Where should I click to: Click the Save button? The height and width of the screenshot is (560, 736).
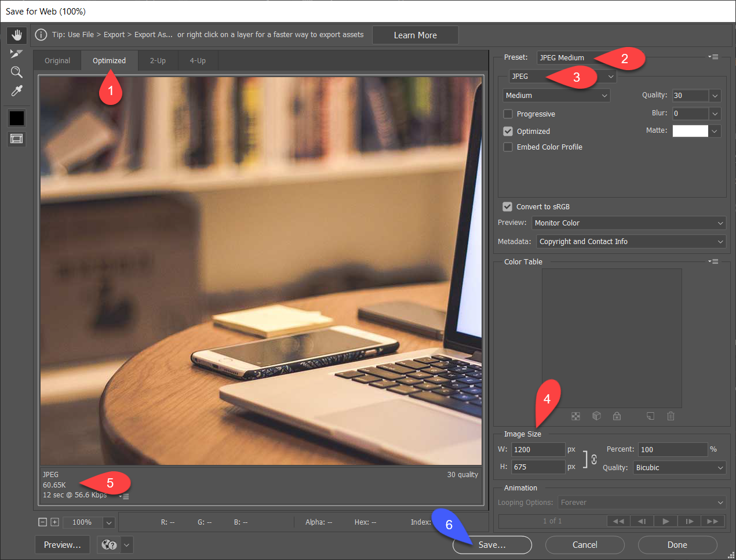point(492,545)
